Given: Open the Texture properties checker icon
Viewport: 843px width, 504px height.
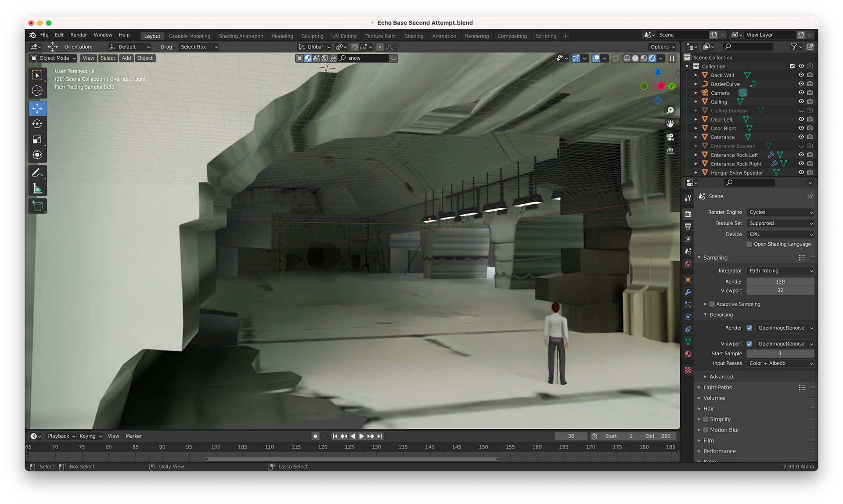Looking at the screenshot, I should coord(688,370).
